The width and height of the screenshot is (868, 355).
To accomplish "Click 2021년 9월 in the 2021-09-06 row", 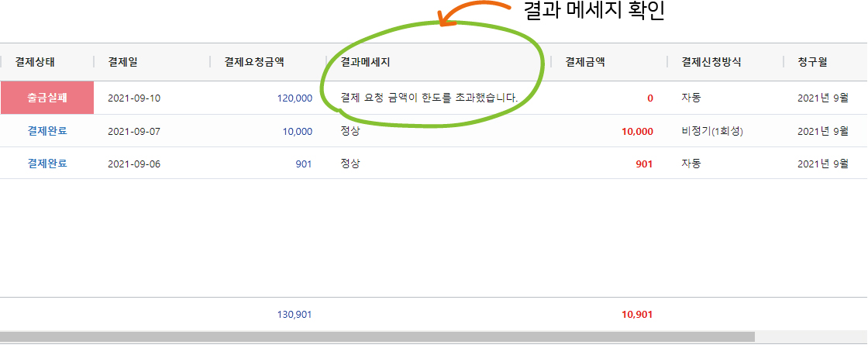I will (822, 164).
